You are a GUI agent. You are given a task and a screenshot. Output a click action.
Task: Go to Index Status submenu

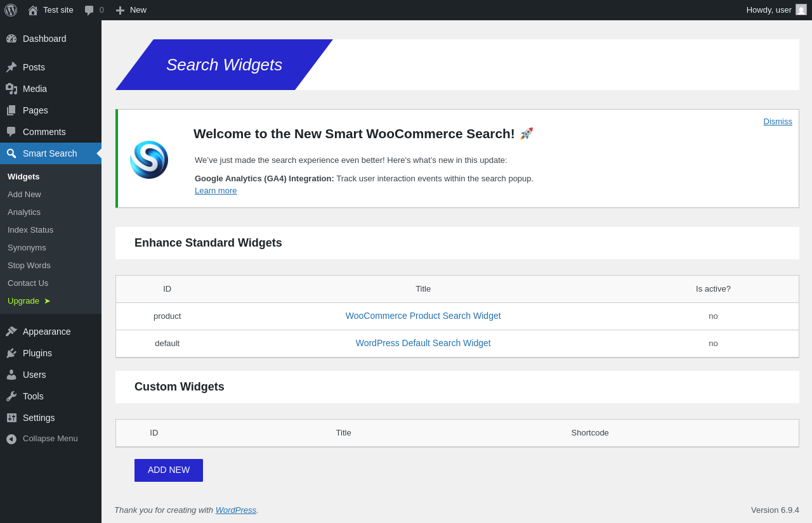pyautogui.click(x=30, y=230)
